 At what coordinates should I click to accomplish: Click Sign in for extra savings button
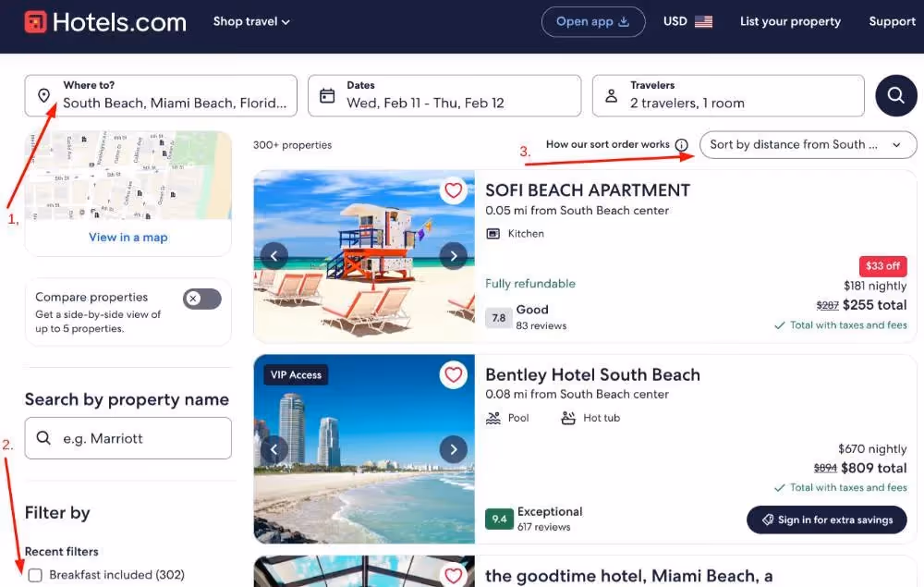pos(827,520)
